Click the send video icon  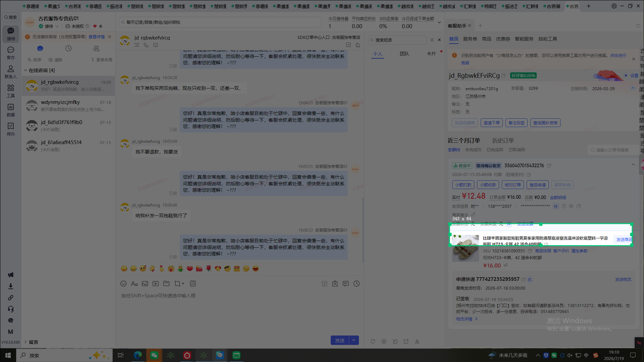click(156, 284)
